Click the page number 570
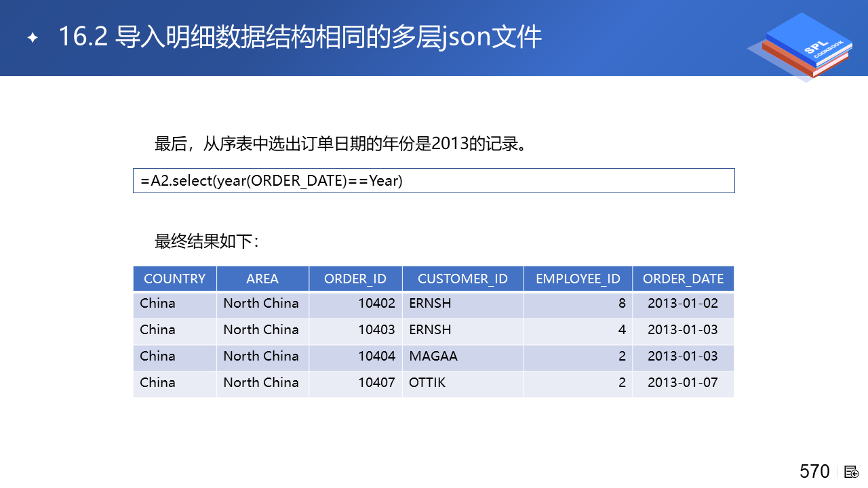868x488 pixels. coord(814,472)
